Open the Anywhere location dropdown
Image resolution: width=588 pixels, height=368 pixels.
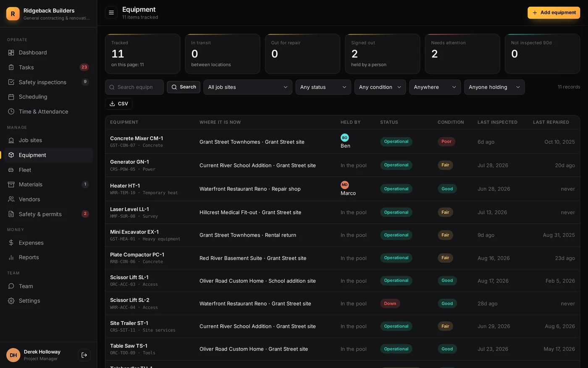[x=435, y=87]
